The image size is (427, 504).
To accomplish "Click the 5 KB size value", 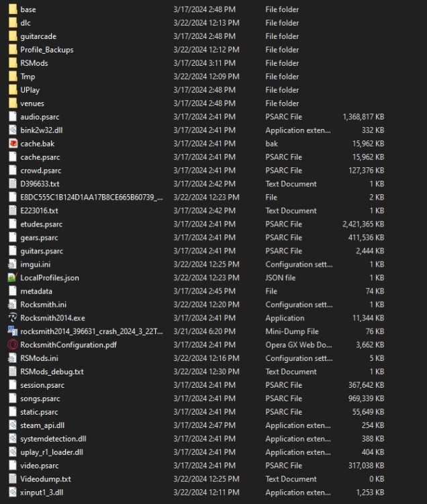I will (x=377, y=358).
